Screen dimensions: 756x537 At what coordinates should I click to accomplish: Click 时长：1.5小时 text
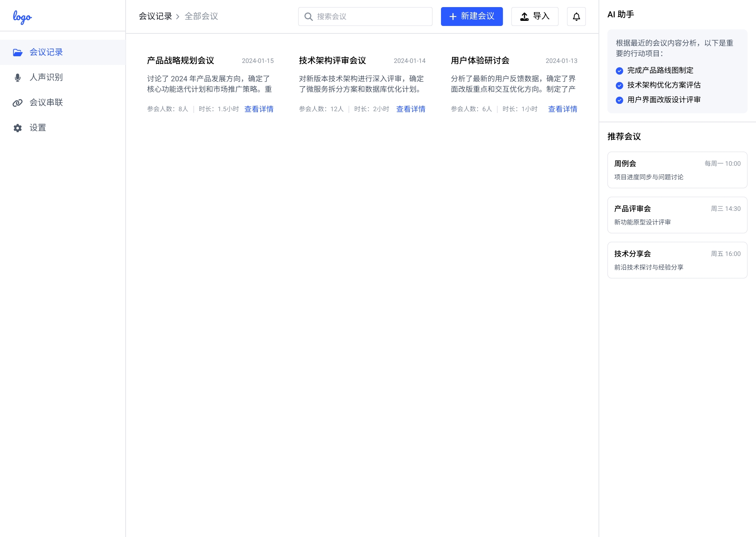(219, 109)
